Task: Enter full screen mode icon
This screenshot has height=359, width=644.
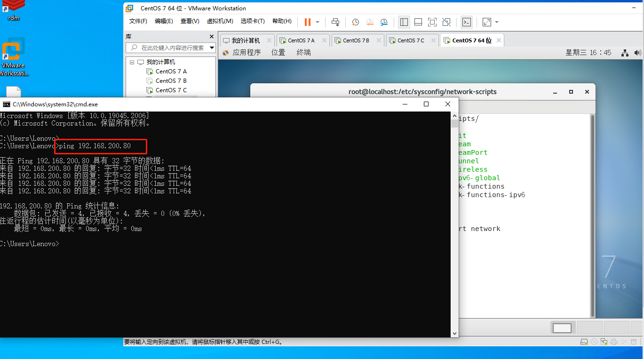Action: (x=432, y=22)
